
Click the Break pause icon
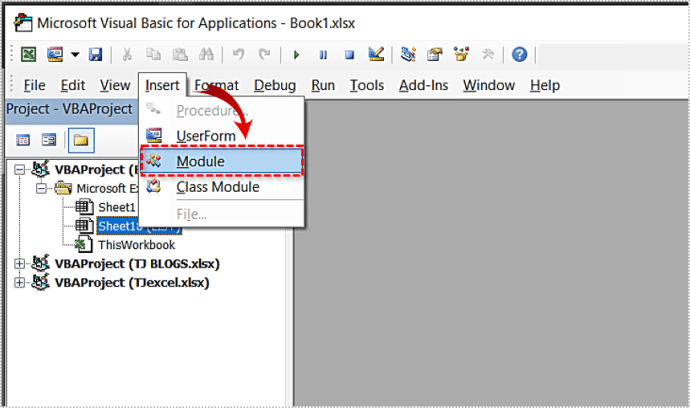point(323,55)
